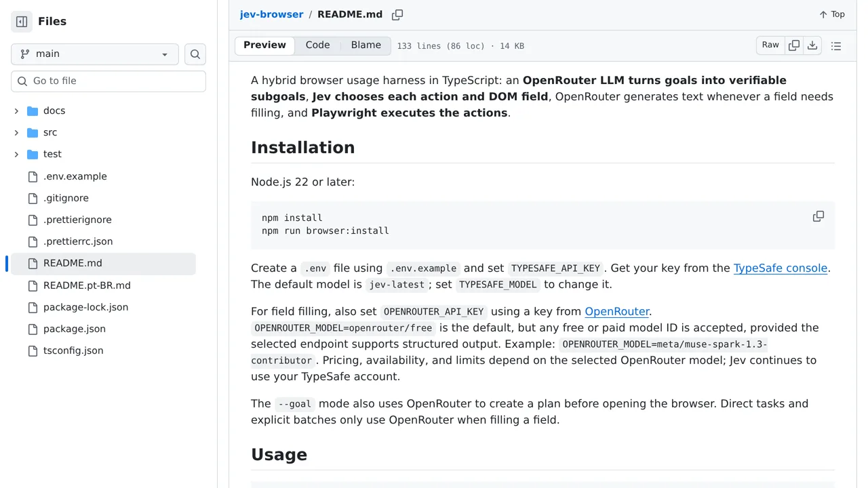Click the test folder icon
Viewport: 868px width, 488px height.
click(x=33, y=154)
